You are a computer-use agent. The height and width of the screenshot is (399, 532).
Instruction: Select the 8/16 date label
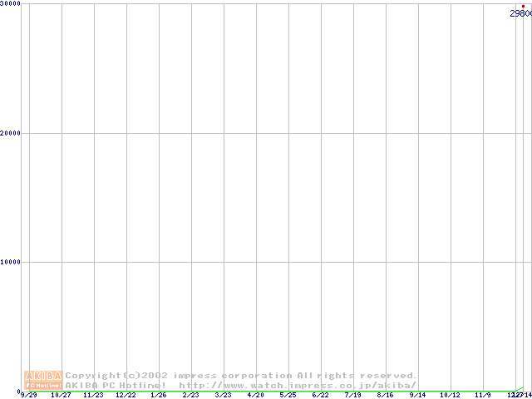click(386, 395)
